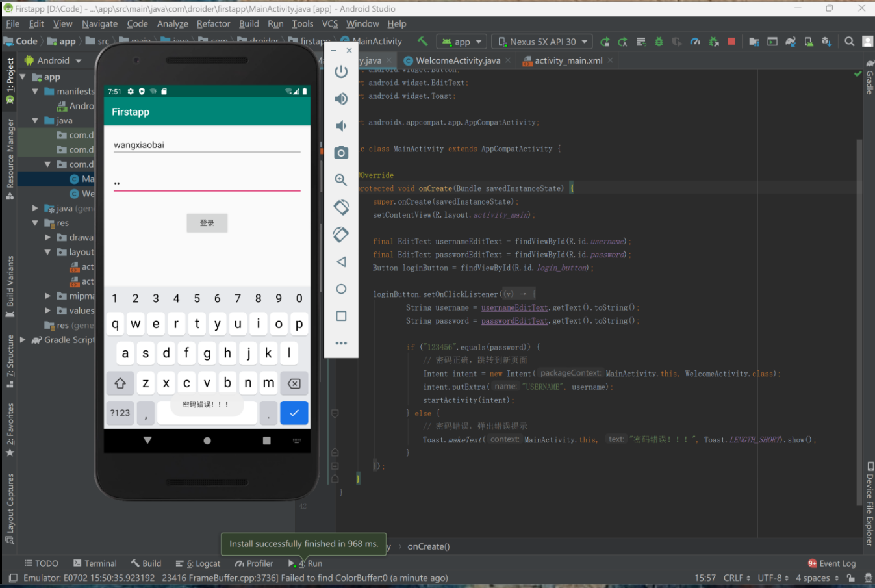Click the emulator volume up icon
This screenshot has width=875, height=588.
tap(341, 99)
